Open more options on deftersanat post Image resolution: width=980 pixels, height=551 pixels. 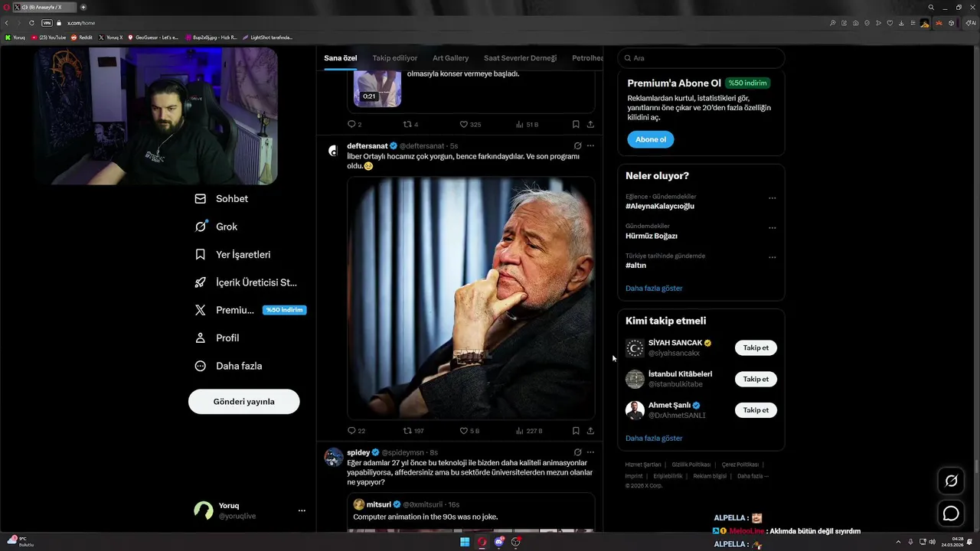pyautogui.click(x=590, y=145)
